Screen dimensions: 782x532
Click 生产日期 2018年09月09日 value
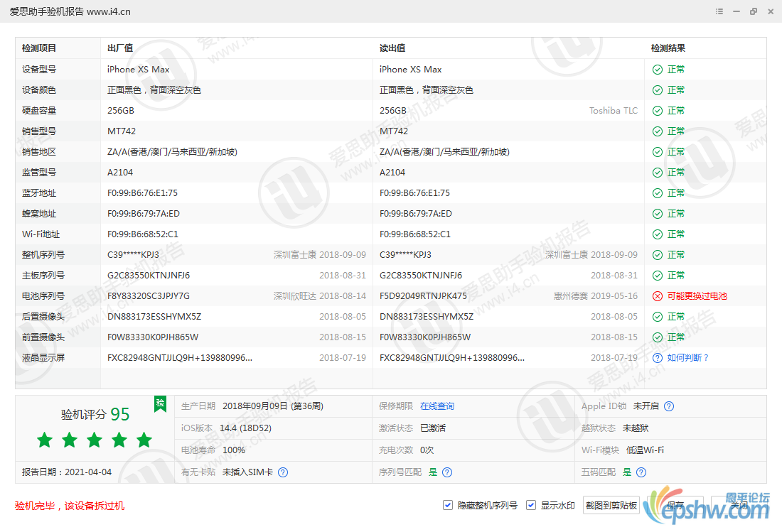click(x=273, y=406)
